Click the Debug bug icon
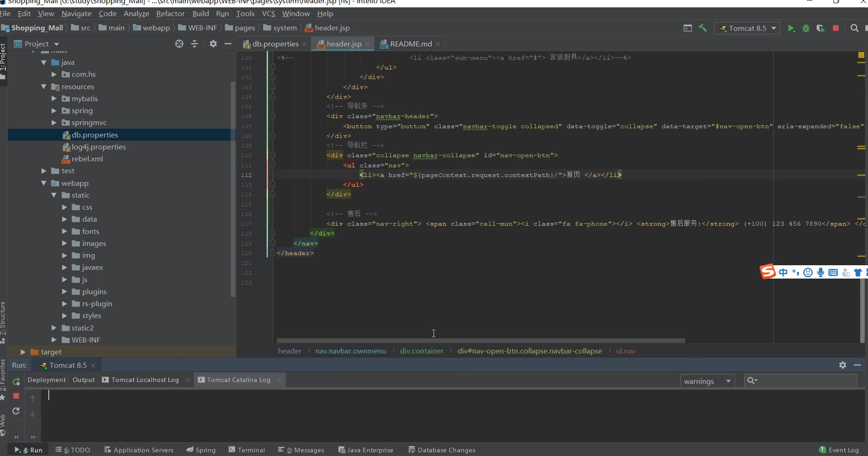The height and width of the screenshot is (456, 868). click(805, 28)
